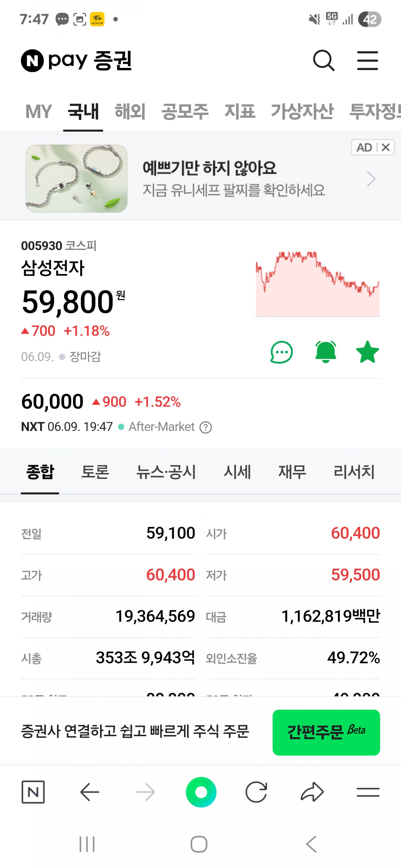Share the page via share arrow
This screenshot has height=868, width=401.
312,792
